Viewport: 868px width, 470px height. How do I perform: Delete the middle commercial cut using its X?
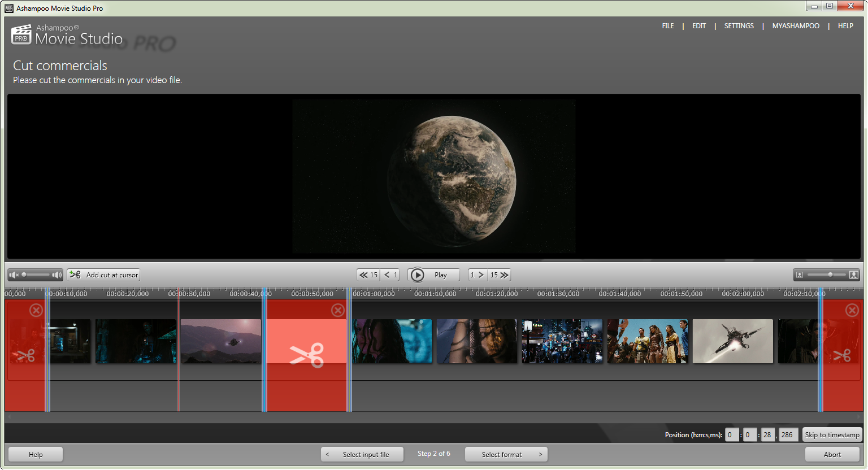(x=337, y=310)
